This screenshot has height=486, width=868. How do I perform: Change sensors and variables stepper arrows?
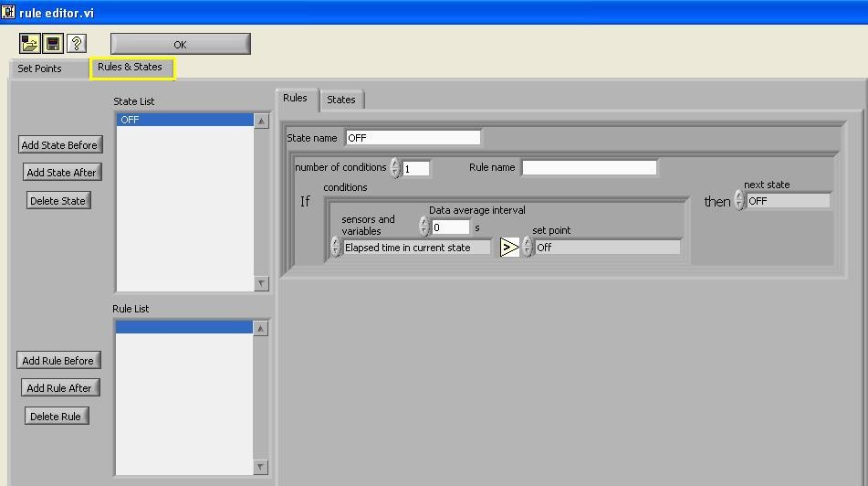point(335,247)
